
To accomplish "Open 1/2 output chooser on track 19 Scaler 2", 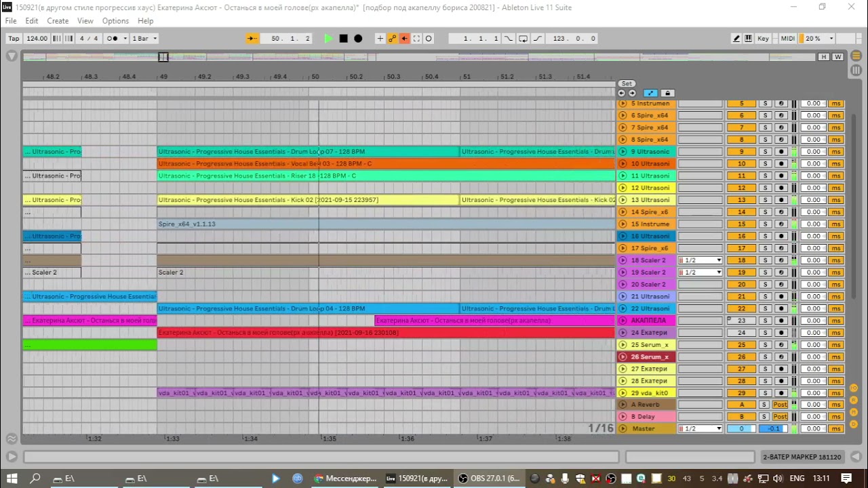I will pos(701,272).
